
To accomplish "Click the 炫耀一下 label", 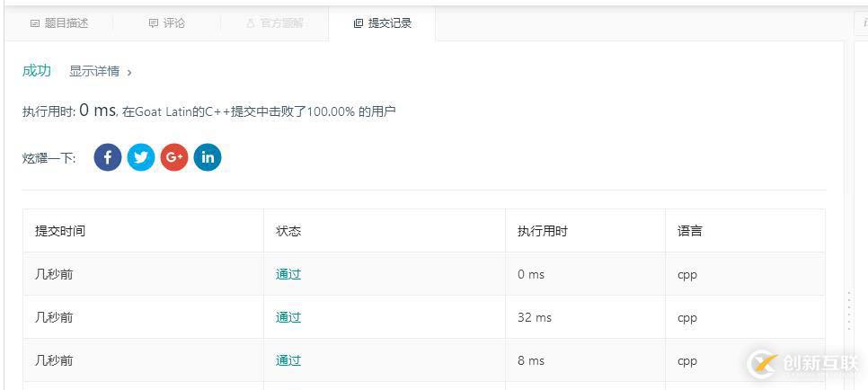I will coord(49,158).
